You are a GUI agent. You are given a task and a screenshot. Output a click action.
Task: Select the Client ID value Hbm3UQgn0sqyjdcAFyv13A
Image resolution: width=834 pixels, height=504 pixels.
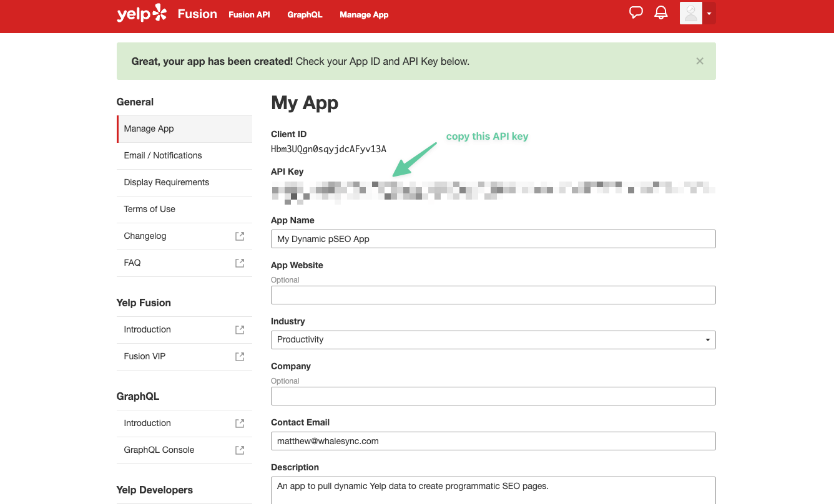click(328, 149)
